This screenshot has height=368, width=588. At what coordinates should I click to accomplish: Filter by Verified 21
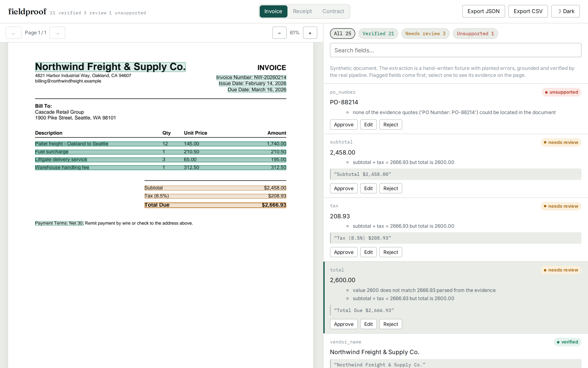(378, 34)
